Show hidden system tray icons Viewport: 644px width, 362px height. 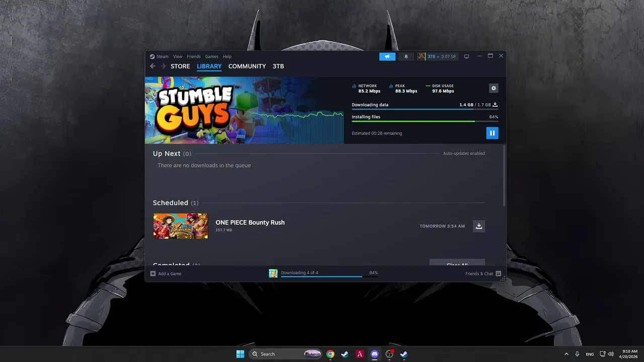coord(567,354)
